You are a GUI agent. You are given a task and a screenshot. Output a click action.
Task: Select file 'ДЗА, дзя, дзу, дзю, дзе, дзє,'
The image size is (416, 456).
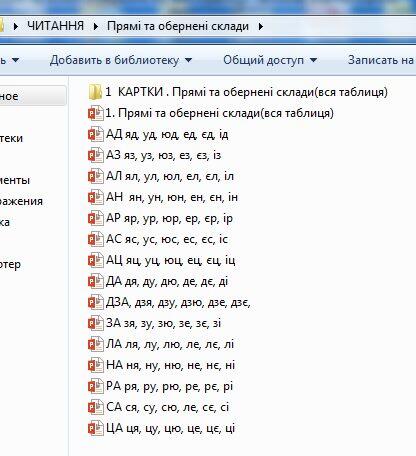click(178, 302)
